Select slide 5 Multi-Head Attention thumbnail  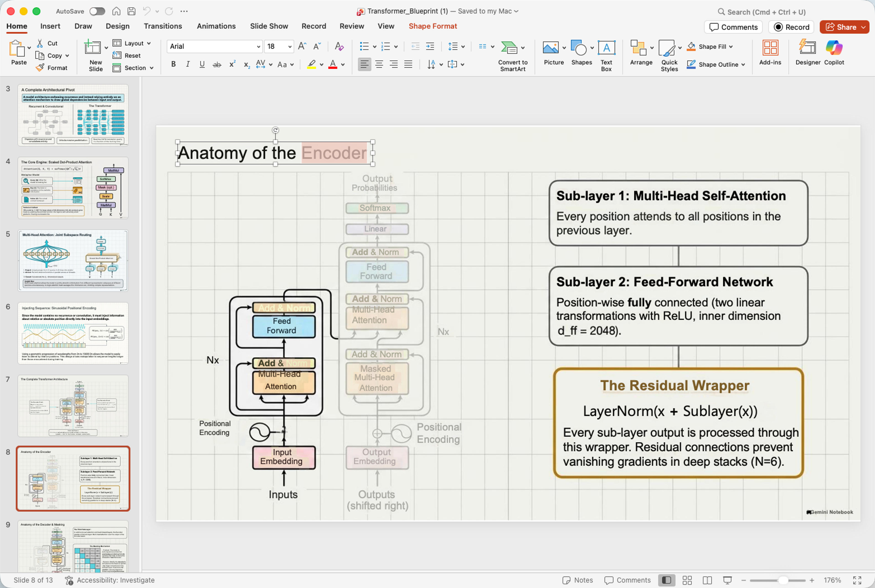point(73,260)
